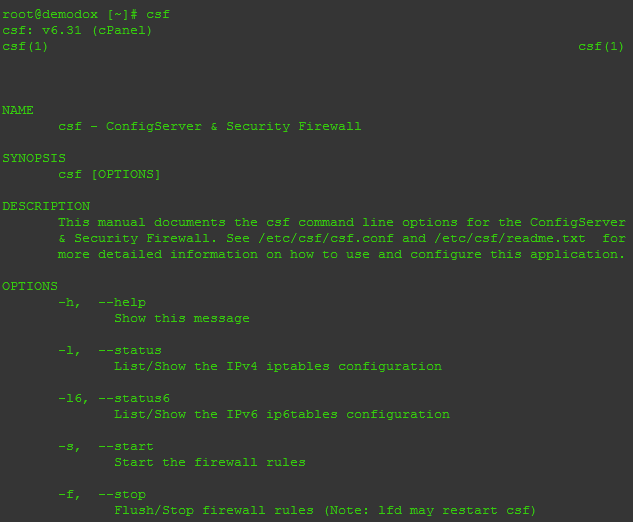The image size is (633, 522).
Task: Click the IPv6 ip6tables configuration description
Action: tap(281, 414)
